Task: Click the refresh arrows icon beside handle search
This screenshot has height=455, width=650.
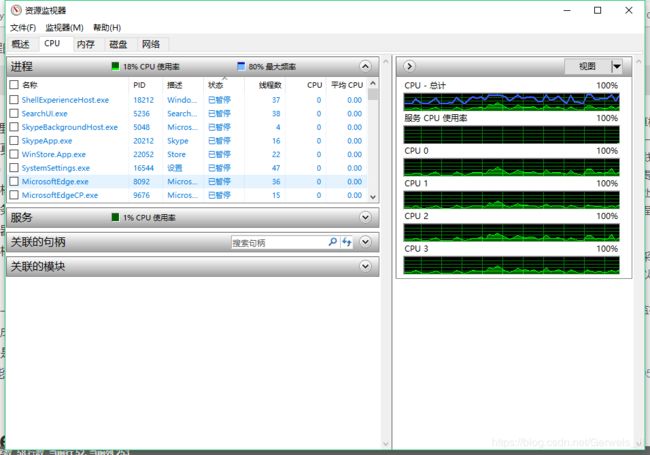Action: pyautogui.click(x=347, y=242)
